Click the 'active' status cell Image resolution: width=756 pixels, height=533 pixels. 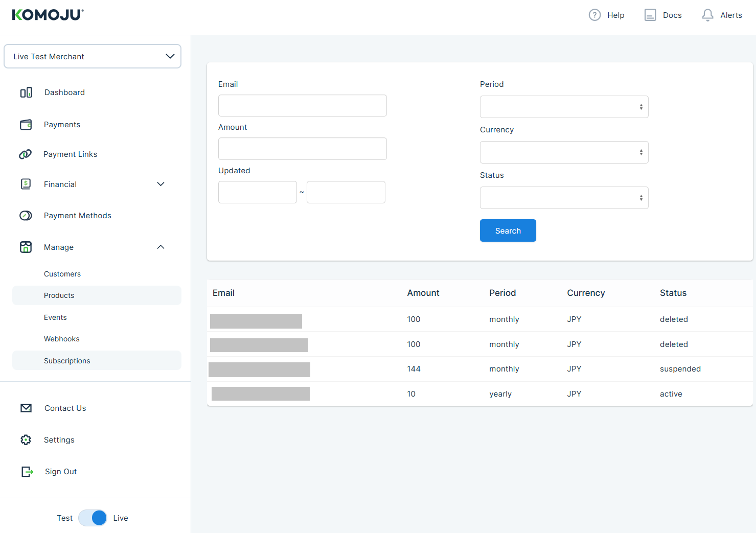pyautogui.click(x=671, y=394)
